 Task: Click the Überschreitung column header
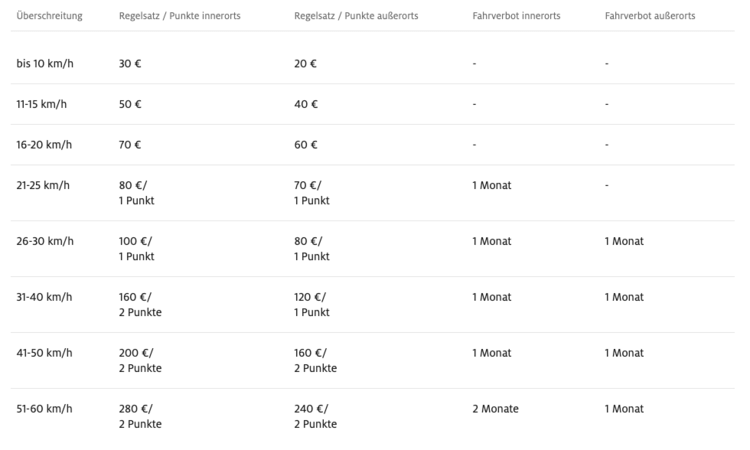click(x=49, y=17)
